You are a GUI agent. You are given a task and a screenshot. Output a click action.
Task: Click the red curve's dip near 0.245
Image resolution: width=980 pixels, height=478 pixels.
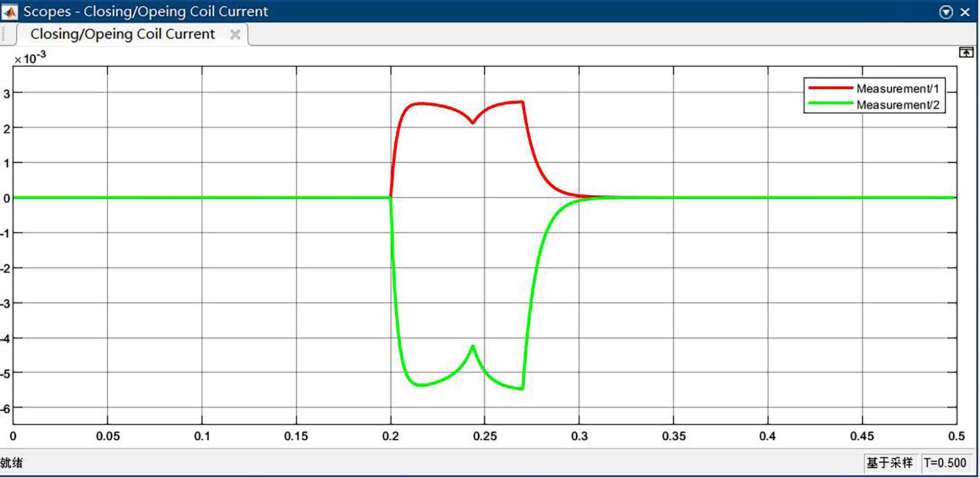coord(472,123)
